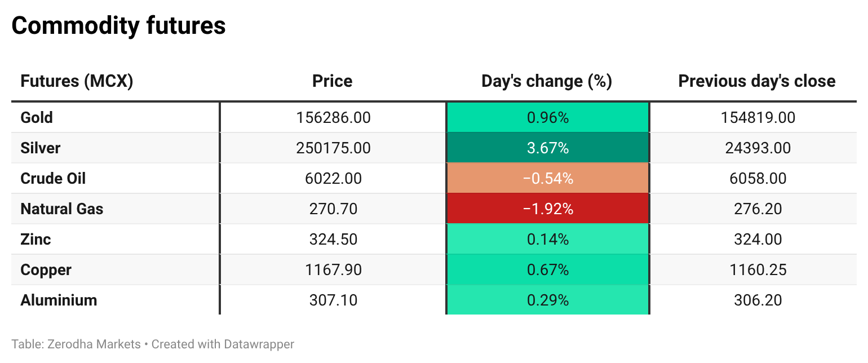Click the Zerodha Markets table credit

tap(76, 344)
